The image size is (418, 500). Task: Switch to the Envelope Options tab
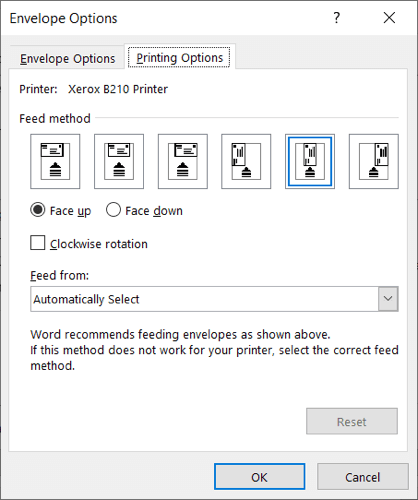67,59
